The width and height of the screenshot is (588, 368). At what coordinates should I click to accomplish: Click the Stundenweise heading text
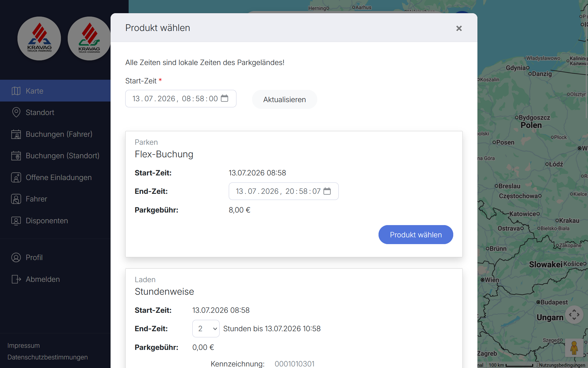[x=164, y=291]
